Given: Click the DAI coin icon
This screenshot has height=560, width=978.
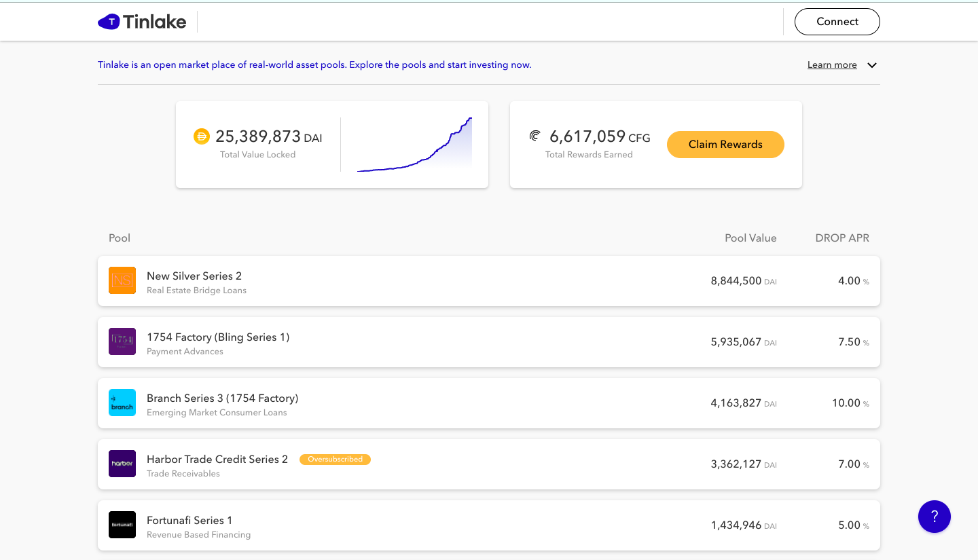Looking at the screenshot, I should [202, 136].
